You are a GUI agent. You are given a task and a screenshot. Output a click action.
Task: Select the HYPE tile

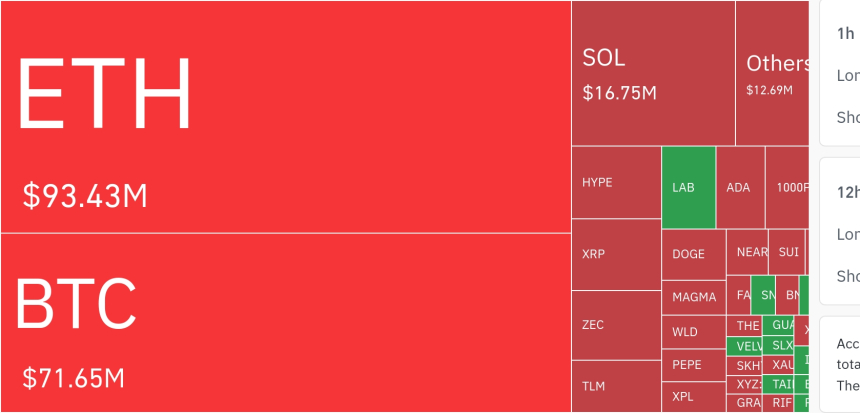click(x=616, y=182)
